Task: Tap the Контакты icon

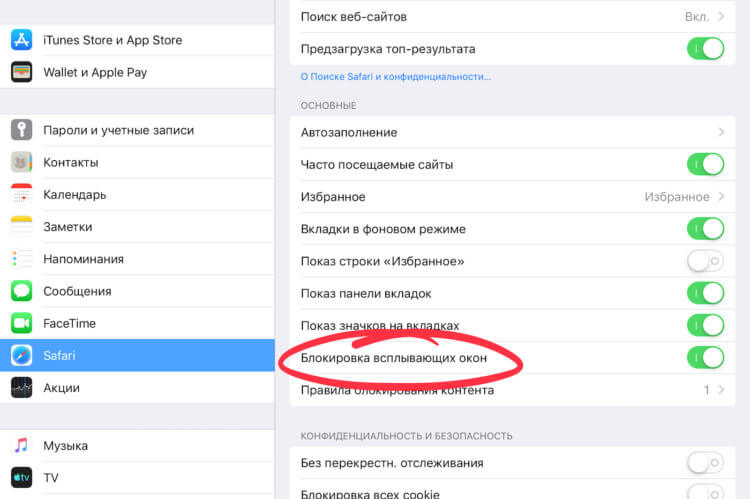Action: pos(22,162)
